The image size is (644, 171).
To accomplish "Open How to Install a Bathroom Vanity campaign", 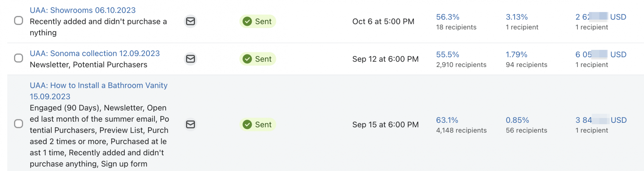I will tap(98, 85).
